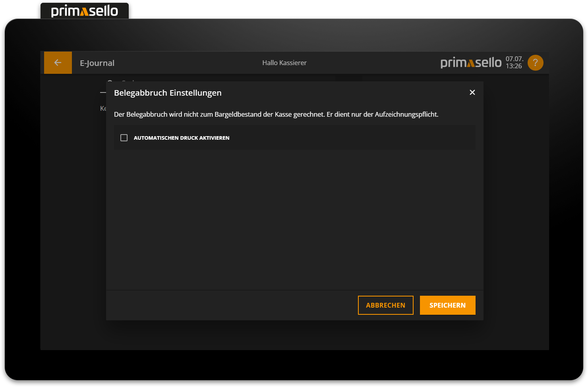Screen dimensions: 588x387
Task: Click the primasello logo in the header
Action: tap(471, 62)
